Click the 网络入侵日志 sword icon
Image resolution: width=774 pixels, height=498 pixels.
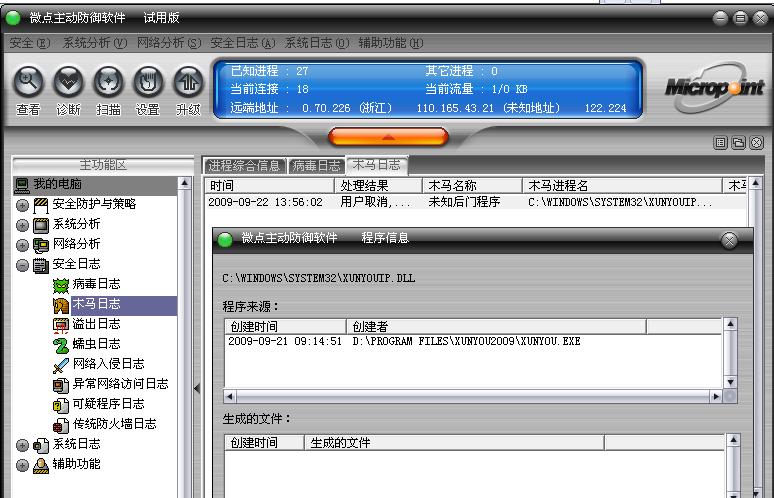point(61,365)
